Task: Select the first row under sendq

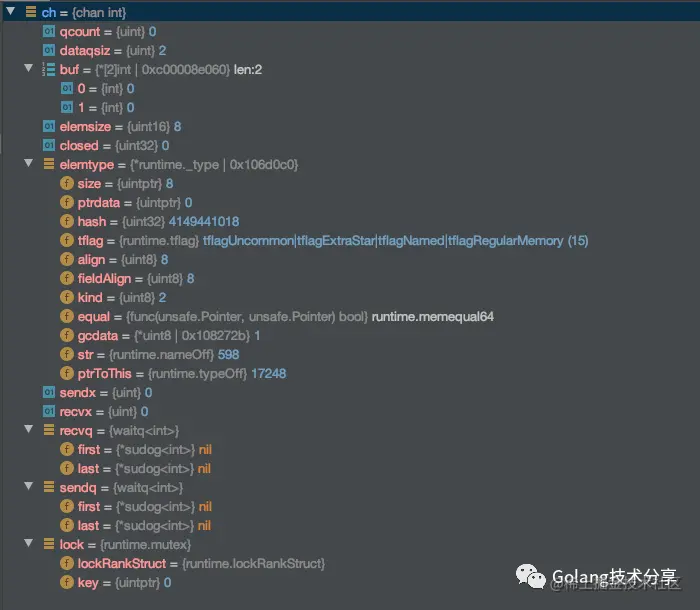Action: 350,506
